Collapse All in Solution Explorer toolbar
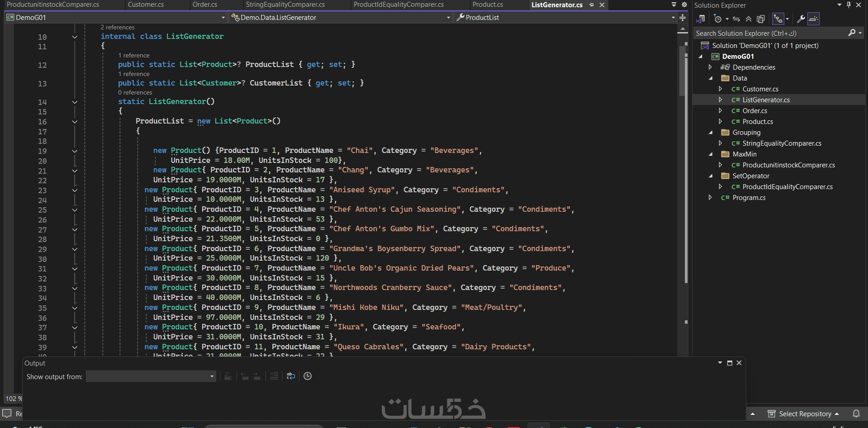868x428 pixels. (749, 19)
